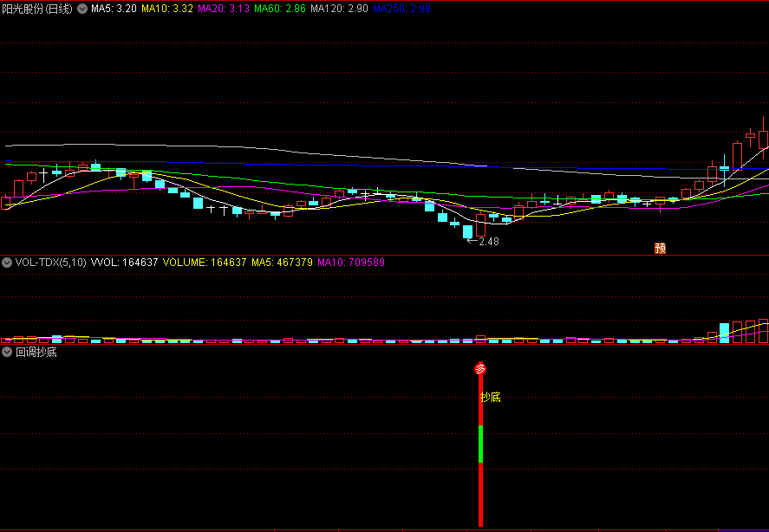Viewport: 769px width, 532px height.
Task: Click the cyan candle above the 2.48 label
Action: (x=468, y=232)
